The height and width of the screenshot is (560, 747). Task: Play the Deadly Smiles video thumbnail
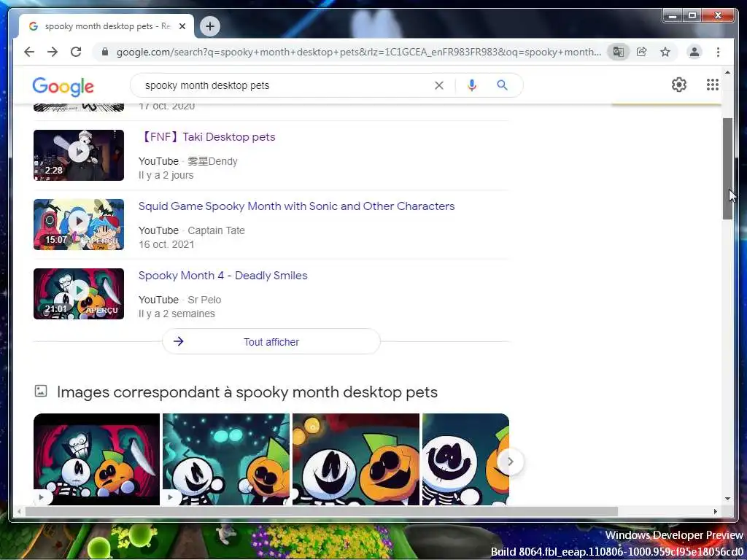pyautogui.click(x=79, y=294)
